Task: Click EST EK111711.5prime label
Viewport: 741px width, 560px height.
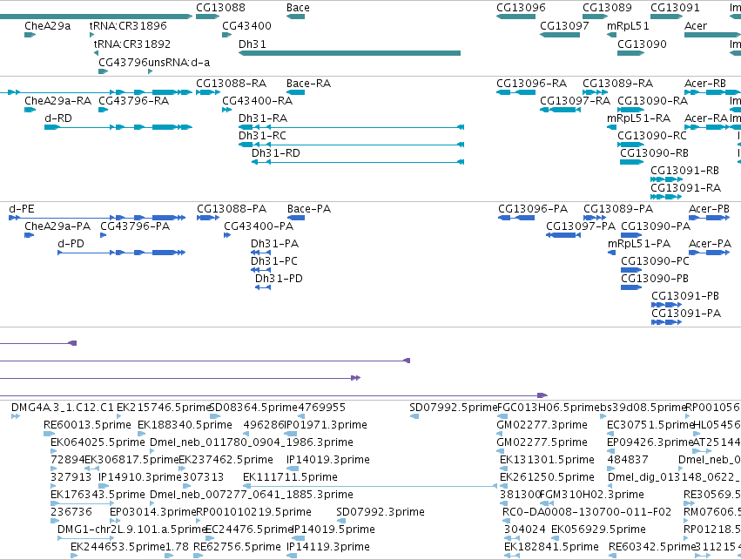Action: coord(290,477)
